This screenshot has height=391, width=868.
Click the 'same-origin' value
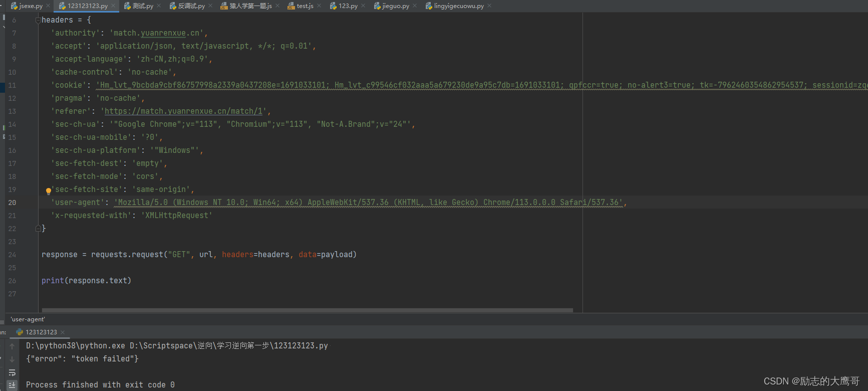coord(161,189)
